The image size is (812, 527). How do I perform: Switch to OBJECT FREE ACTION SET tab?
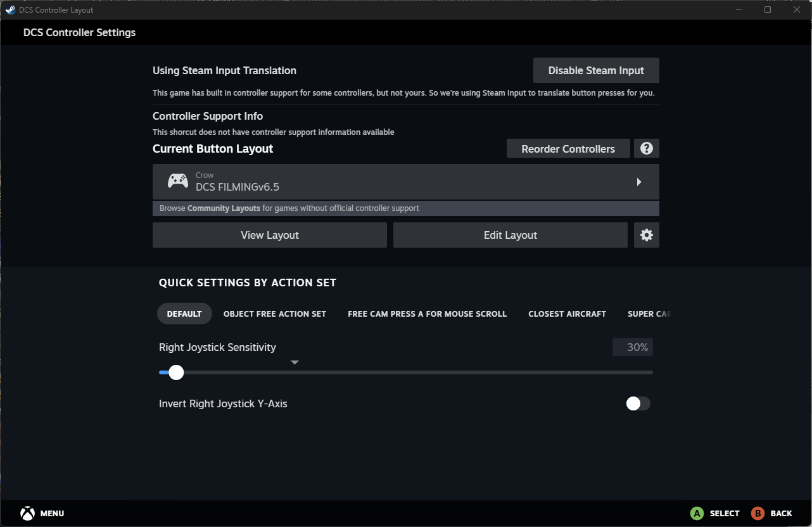coord(275,314)
